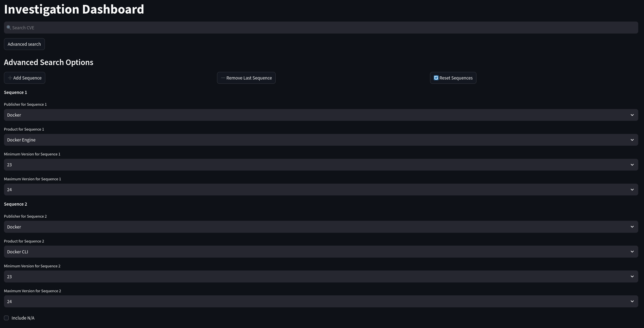
Task: Click the magnifier icon in Search CVE
Action: pyautogui.click(x=9, y=28)
